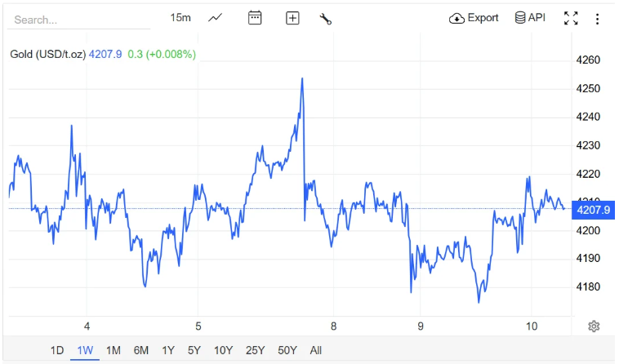
Task: Open the 15m interval dropdown
Action: click(x=180, y=18)
